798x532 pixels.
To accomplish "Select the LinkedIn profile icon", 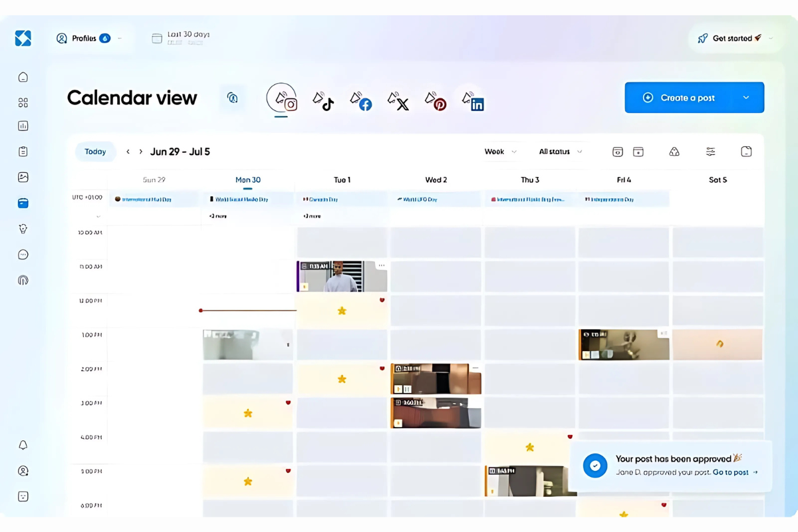I will pos(473,101).
